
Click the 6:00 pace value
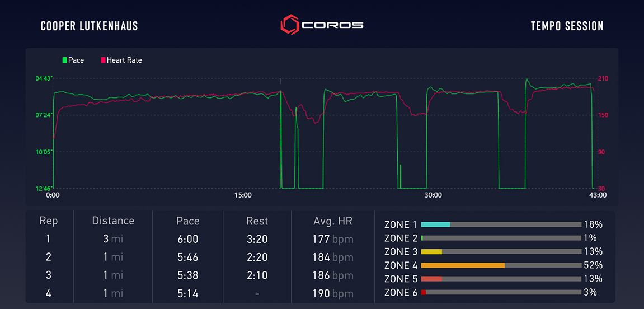[x=187, y=239]
